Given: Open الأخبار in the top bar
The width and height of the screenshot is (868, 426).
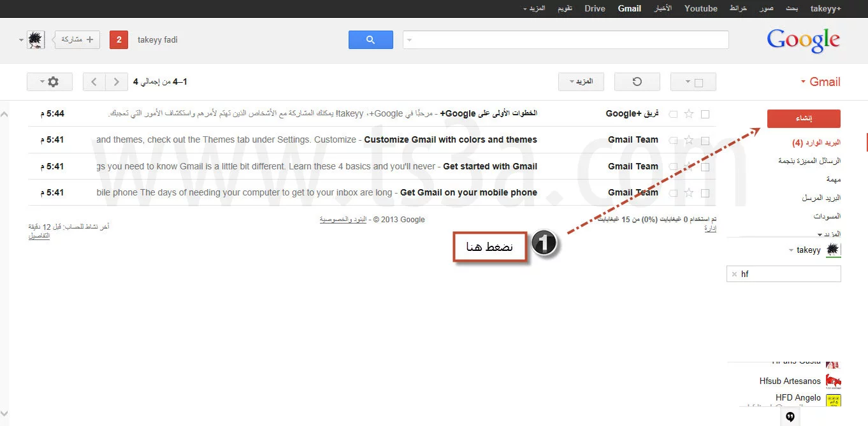Looking at the screenshot, I should [663, 9].
